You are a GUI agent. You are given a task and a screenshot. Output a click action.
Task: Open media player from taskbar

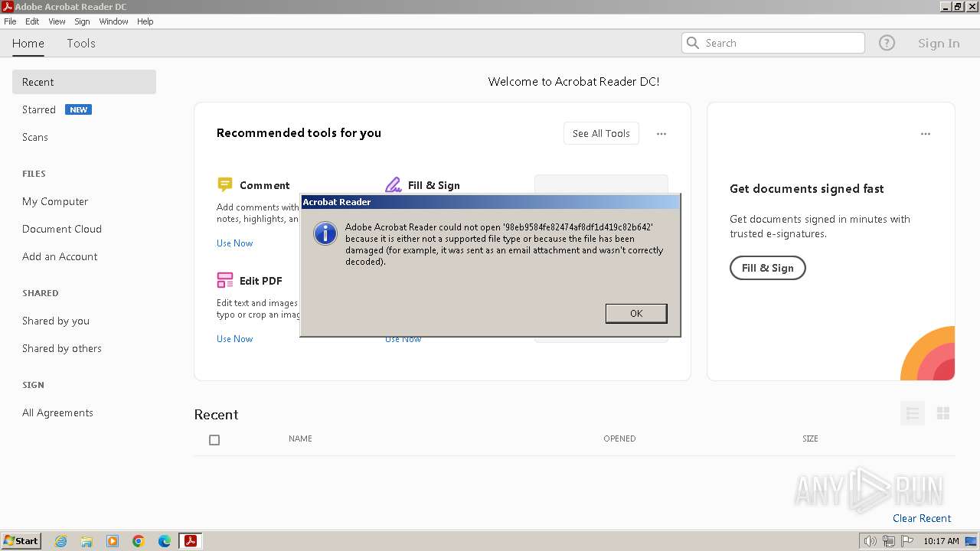[x=113, y=541]
